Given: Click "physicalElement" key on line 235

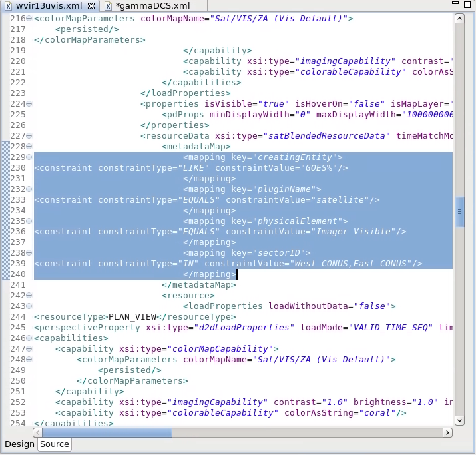Looking at the screenshot, I should [297, 221].
